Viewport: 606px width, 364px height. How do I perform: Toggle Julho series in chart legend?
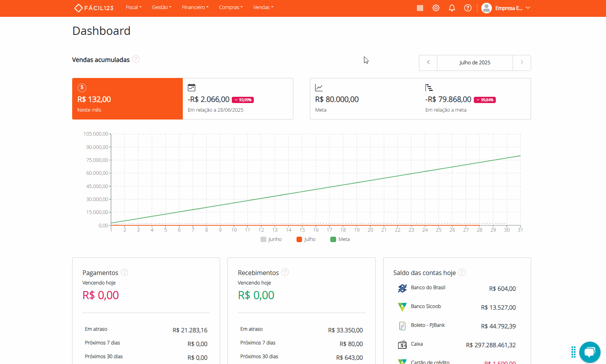point(306,239)
